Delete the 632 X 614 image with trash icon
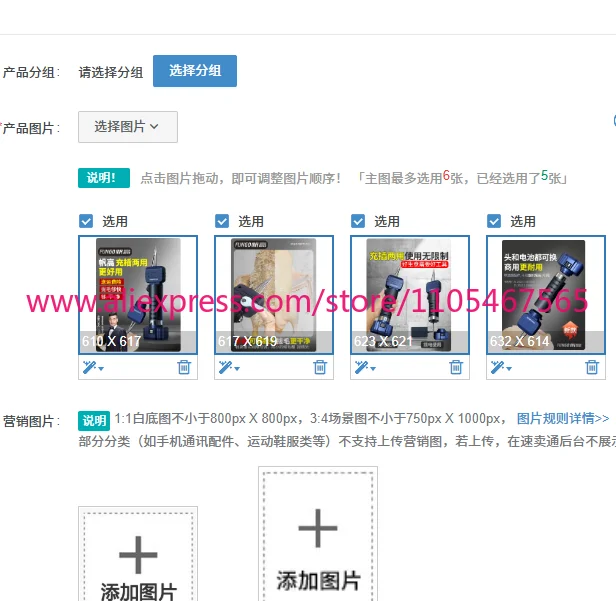The width and height of the screenshot is (616, 601). (592, 367)
